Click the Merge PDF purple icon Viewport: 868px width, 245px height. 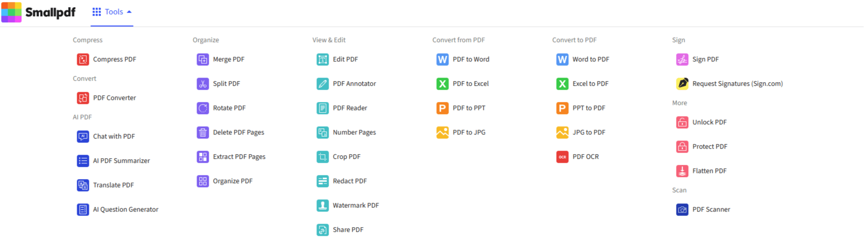pyautogui.click(x=203, y=59)
